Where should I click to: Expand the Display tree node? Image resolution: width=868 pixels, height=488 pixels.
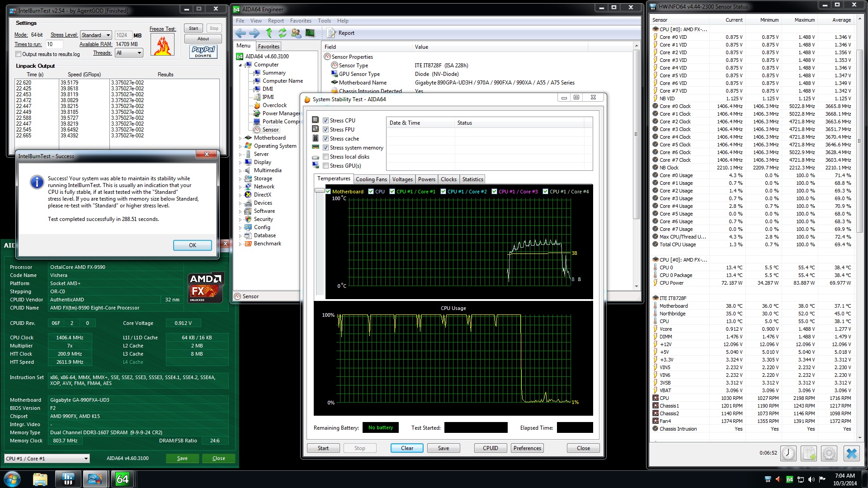[x=241, y=163]
